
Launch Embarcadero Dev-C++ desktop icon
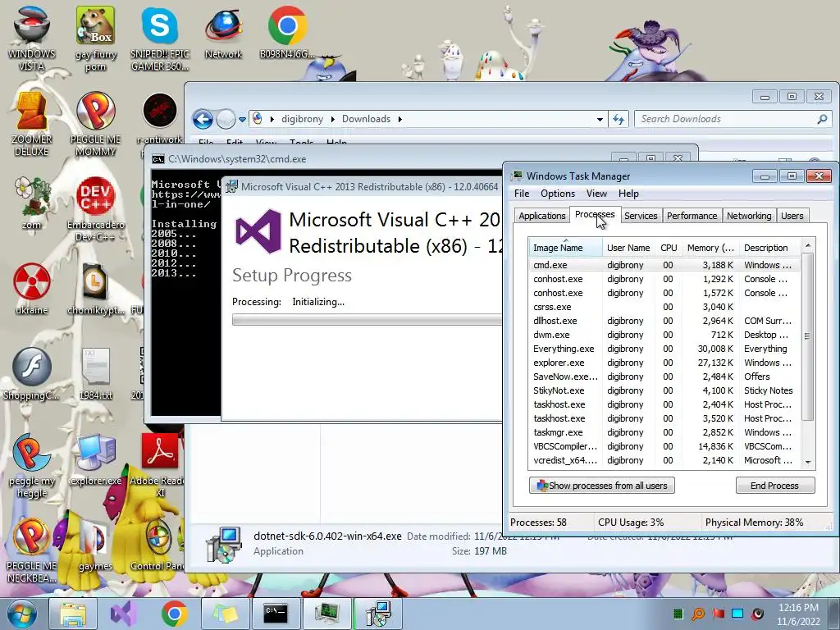pos(95,209)
